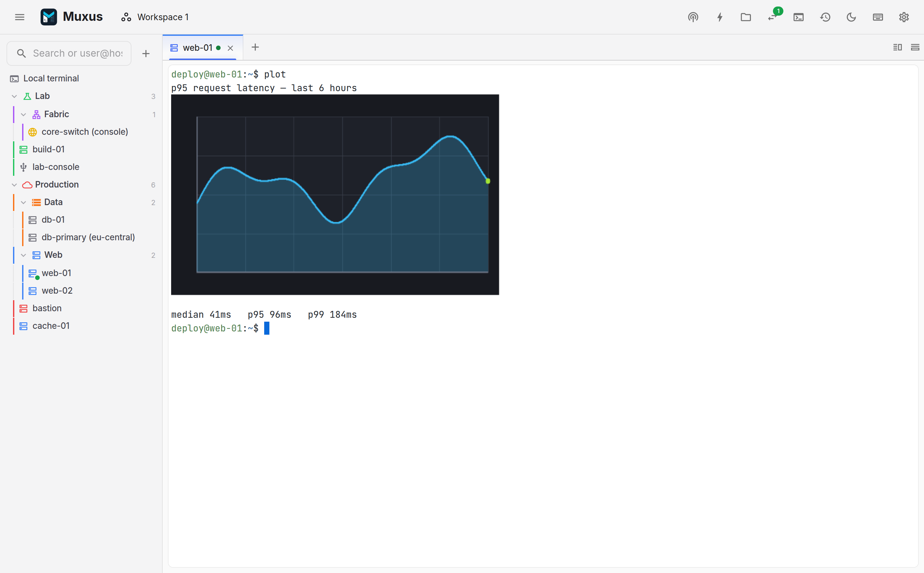Open the settings gear
The image size is (924, 573).
click(x=904, y=17)
